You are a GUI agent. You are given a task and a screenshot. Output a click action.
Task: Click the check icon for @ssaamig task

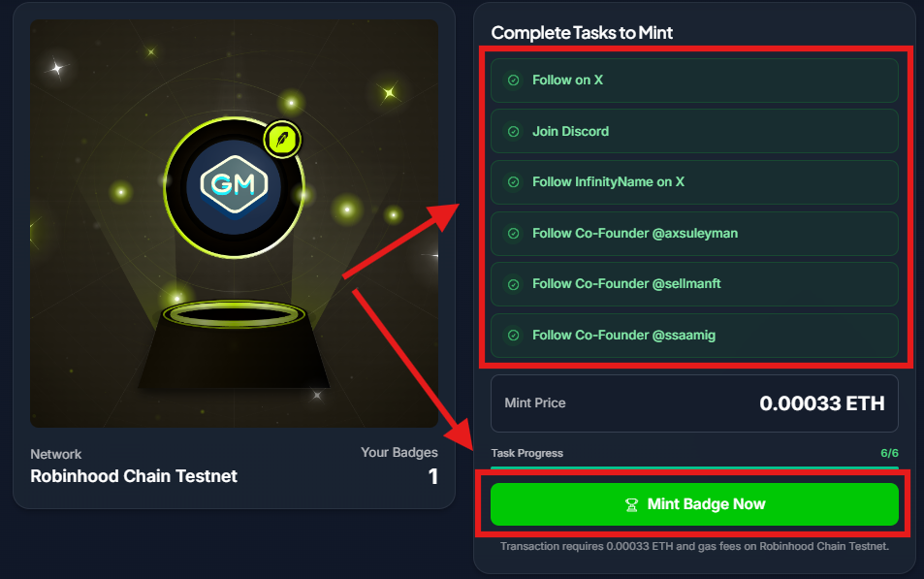point(513,336)
